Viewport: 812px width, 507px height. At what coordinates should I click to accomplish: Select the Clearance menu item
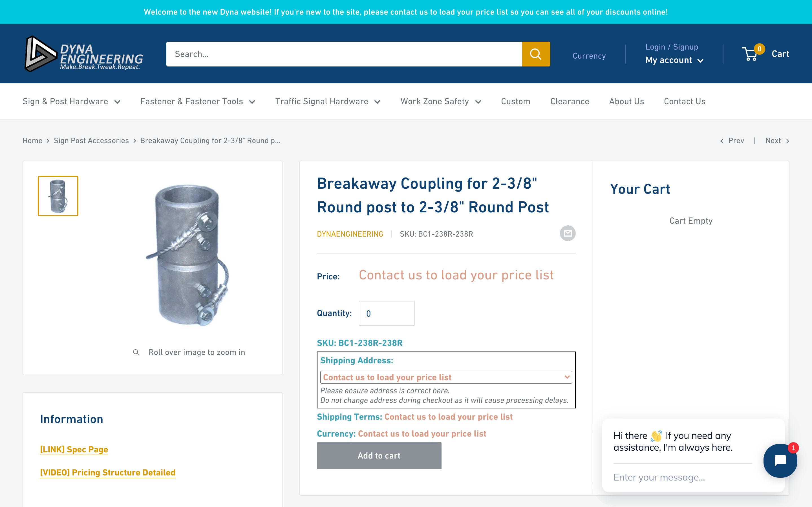[x=570, y=101]
